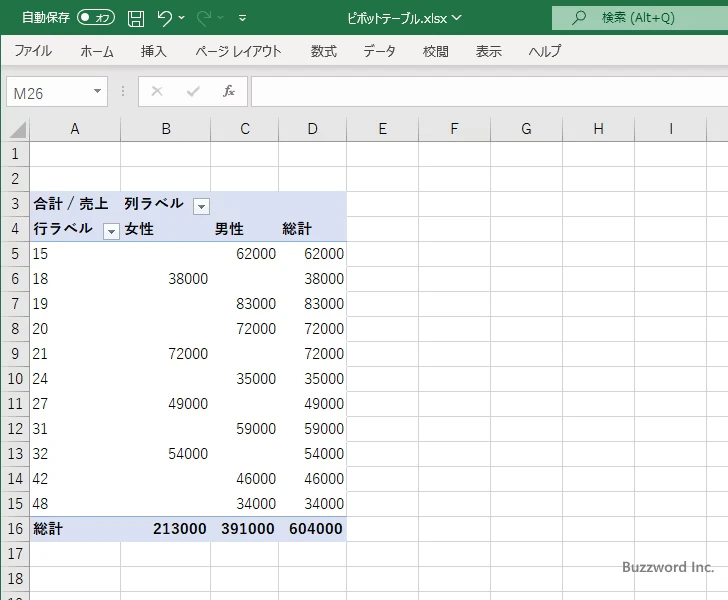Screen dimensions: 728x600
Task: Open the 挿入 ribbon tab
Action: click(154, 51)
